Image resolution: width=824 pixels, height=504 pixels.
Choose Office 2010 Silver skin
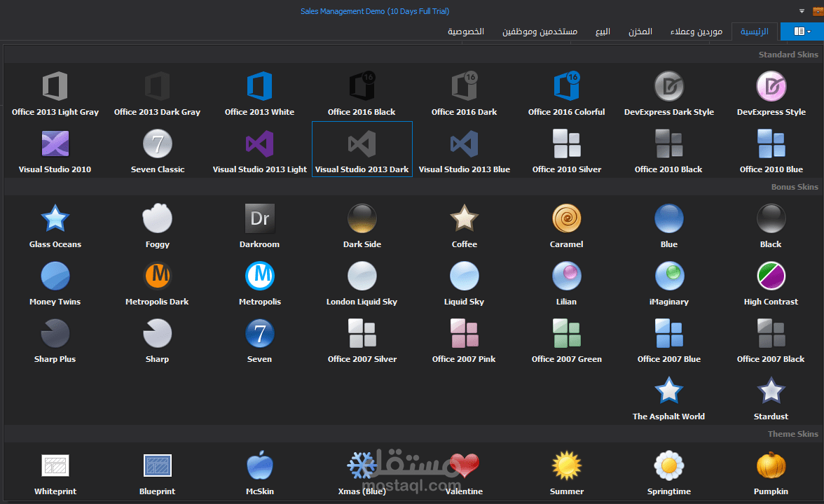point(566,150)
